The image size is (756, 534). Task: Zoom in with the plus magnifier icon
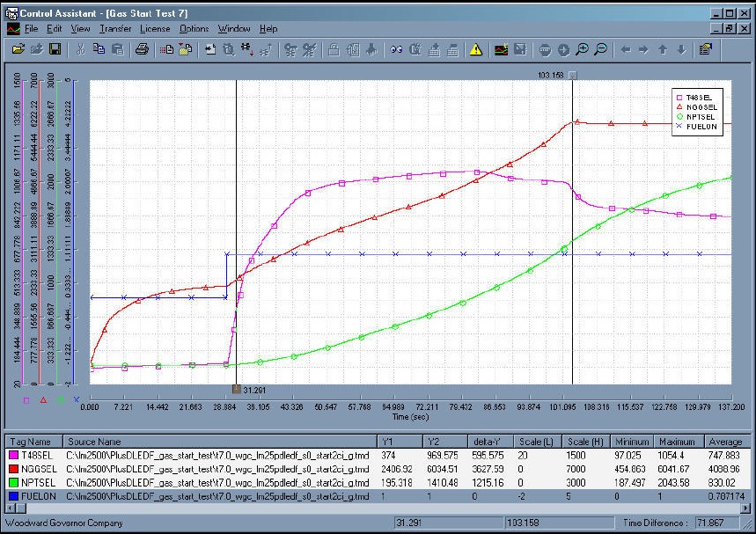coord(583,49)
